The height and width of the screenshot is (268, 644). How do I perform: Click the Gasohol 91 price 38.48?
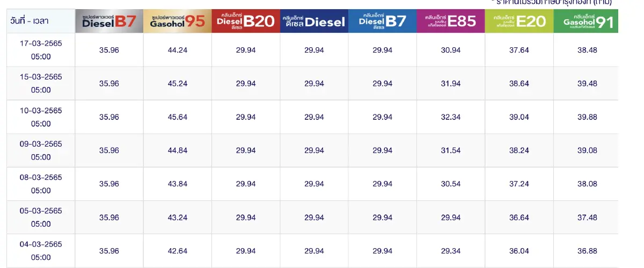click(587, 50)
